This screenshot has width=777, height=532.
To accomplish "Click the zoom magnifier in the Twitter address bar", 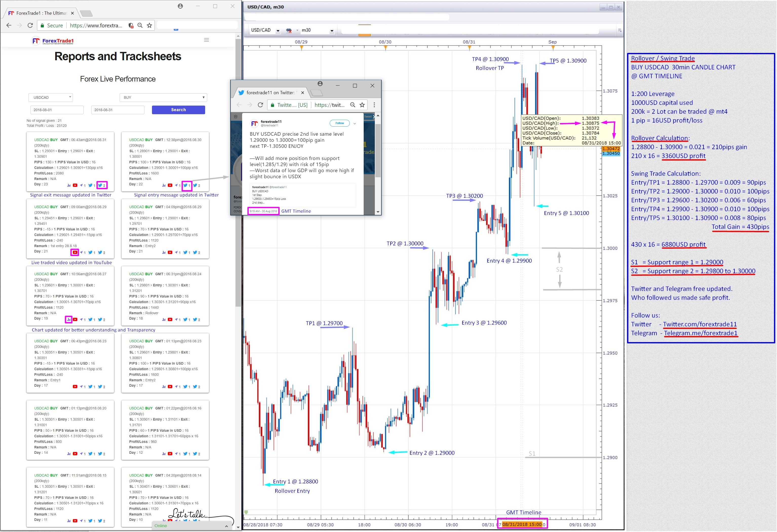I will click(353, 105).
